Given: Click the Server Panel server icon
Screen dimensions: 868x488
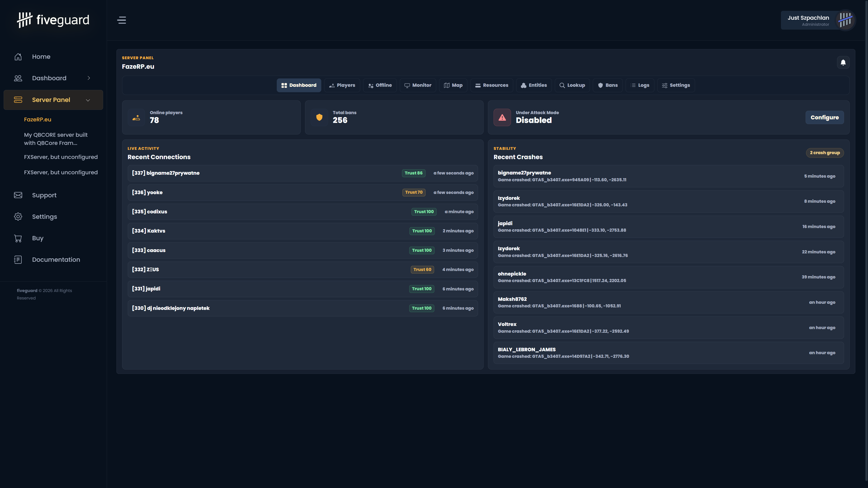Looking at the screenshot, I should [x=18, y=100].
